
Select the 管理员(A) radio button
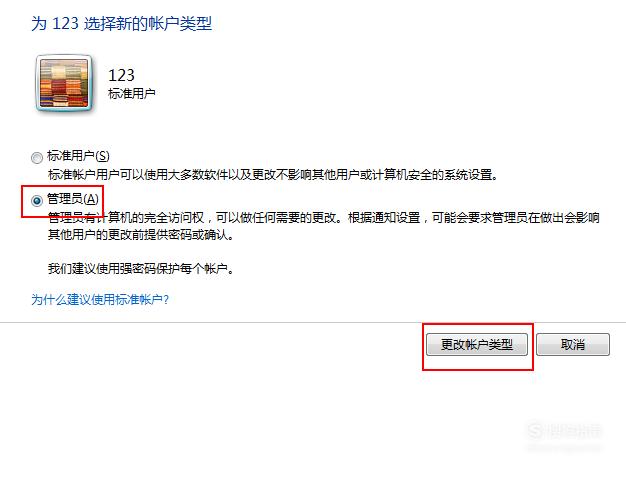pos(37,200)
